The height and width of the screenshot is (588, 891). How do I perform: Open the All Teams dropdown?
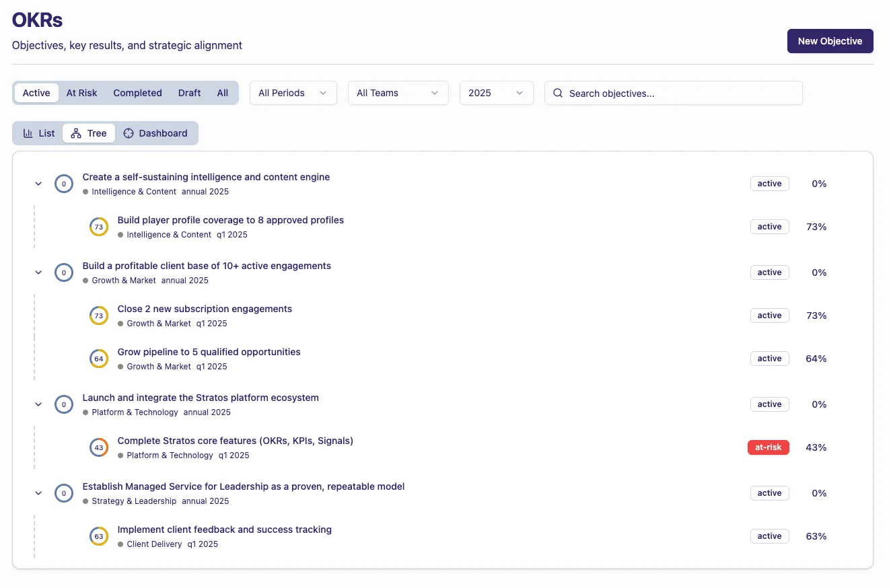(x=398, y=93)
